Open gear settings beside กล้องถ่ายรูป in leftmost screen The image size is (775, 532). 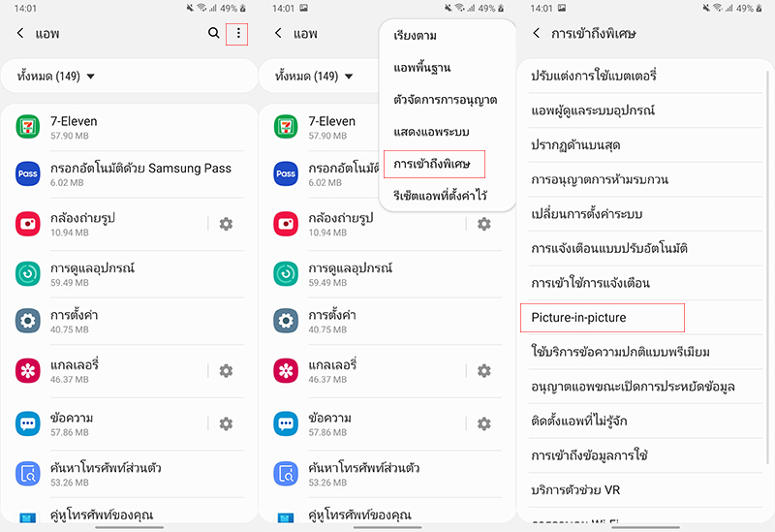pos(226,224)
